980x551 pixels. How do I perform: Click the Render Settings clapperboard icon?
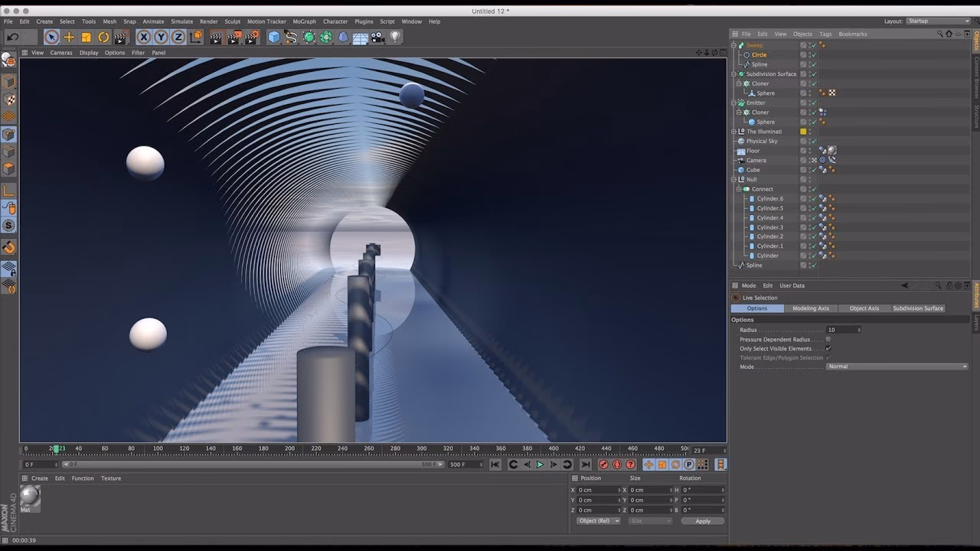coord(250,37)
